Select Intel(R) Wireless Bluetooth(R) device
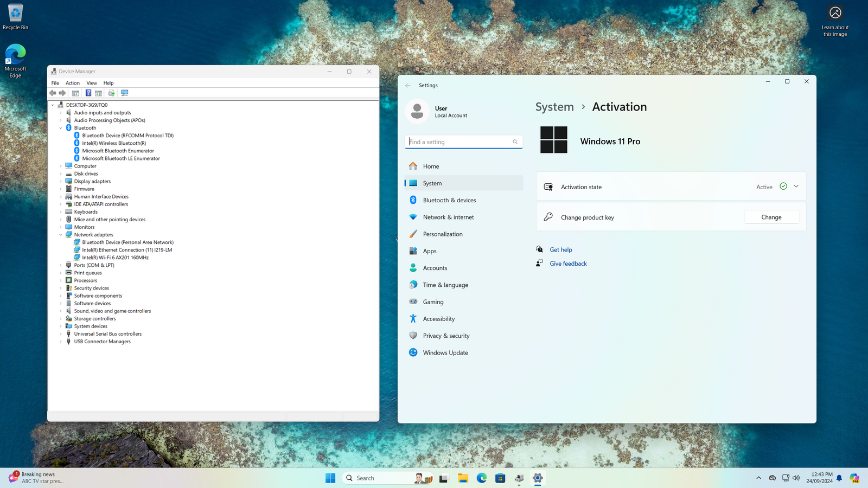Screen dimensions: 868x488 (x=114, y=143)
